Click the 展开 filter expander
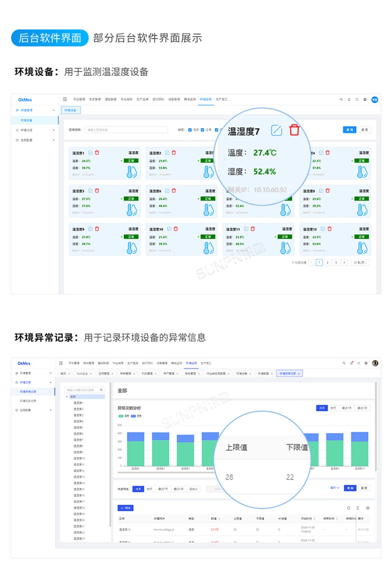Image resolution: width=392 pixels, height=575 pixels. [335, 488]
